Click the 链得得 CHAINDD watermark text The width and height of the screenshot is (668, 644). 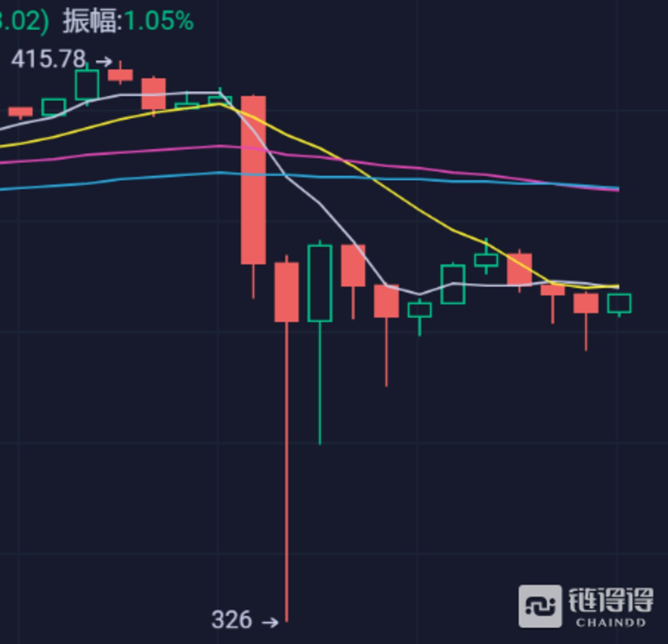611,607
